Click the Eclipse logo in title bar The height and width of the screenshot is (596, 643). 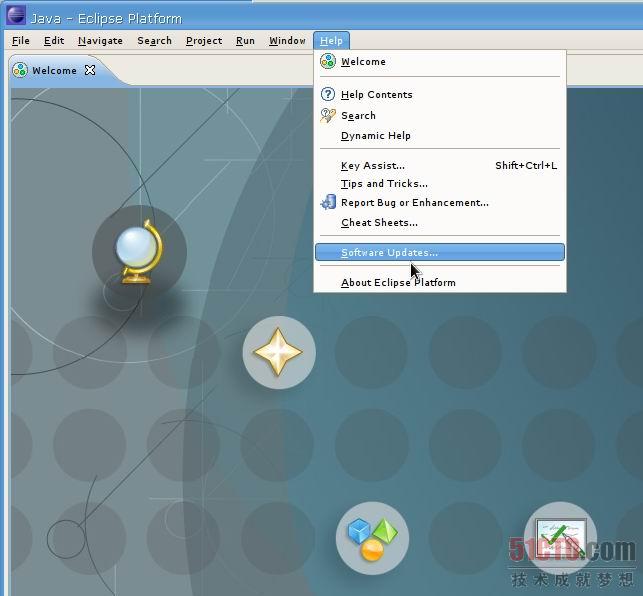click(16, 15)
